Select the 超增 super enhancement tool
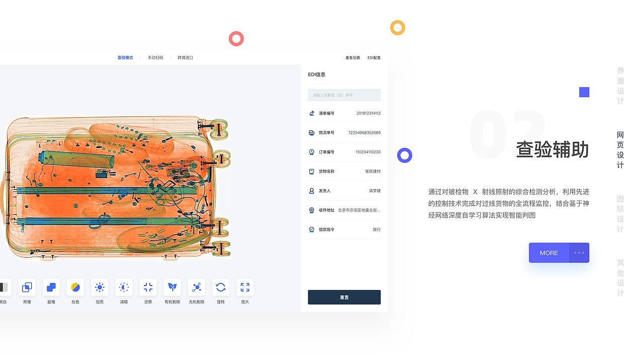Viewport: 644px width, 362px height. [x=51, y=288]
